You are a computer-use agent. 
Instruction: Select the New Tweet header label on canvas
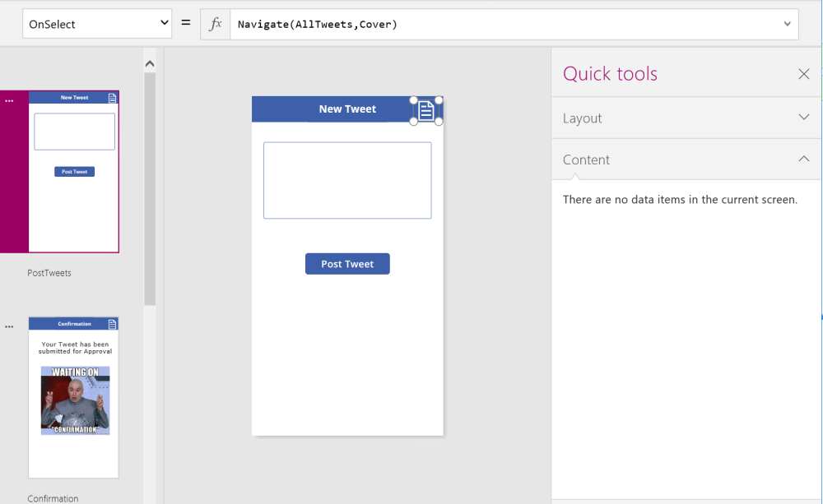[347, 109]
